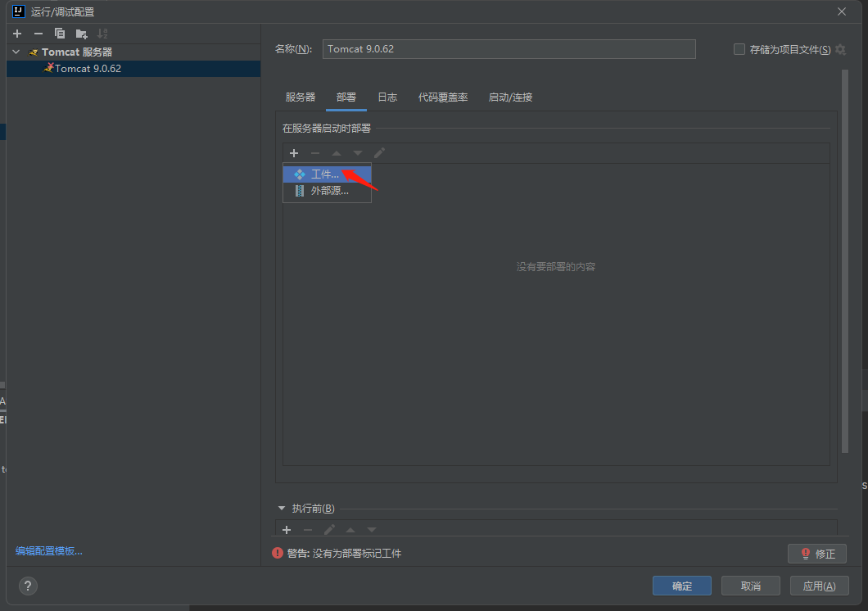Open help with the question mark button

point(28,586)
